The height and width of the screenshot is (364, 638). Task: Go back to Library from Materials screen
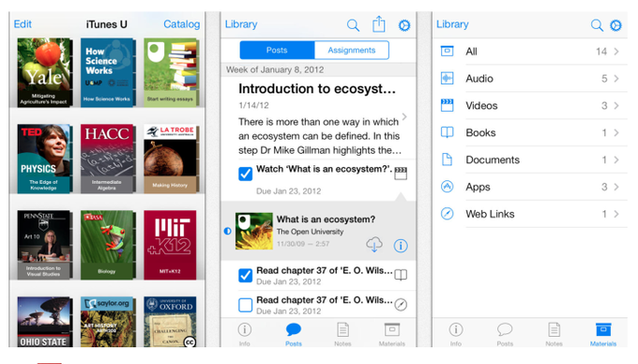(x=452, y=24)
